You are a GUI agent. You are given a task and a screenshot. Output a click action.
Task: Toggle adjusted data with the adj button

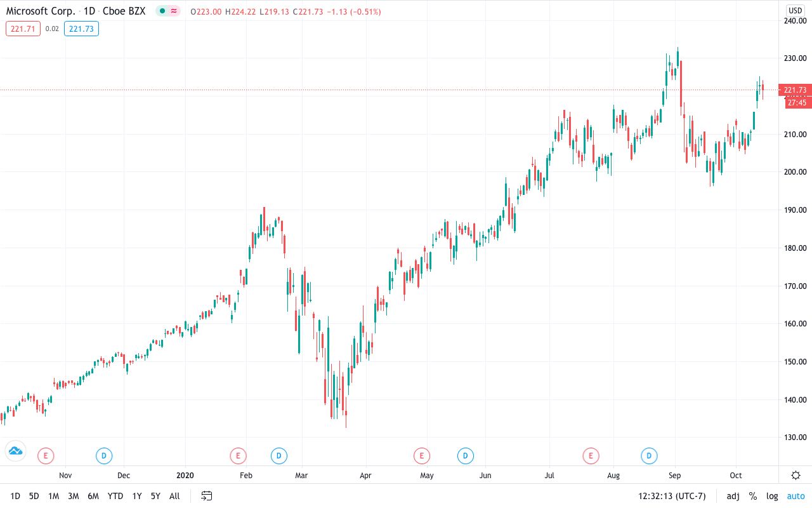[733, 496]
